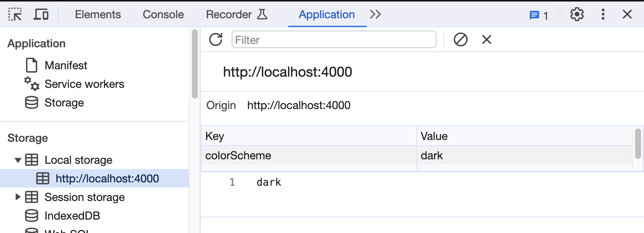Click the console messages issue badge
644x233 pixels.
coord(539,15)
